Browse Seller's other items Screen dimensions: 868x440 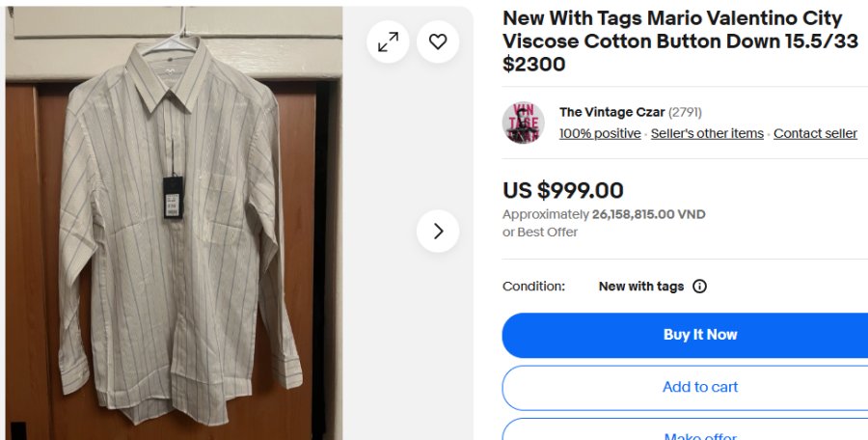pyautogui.click(x=707, y=134)
